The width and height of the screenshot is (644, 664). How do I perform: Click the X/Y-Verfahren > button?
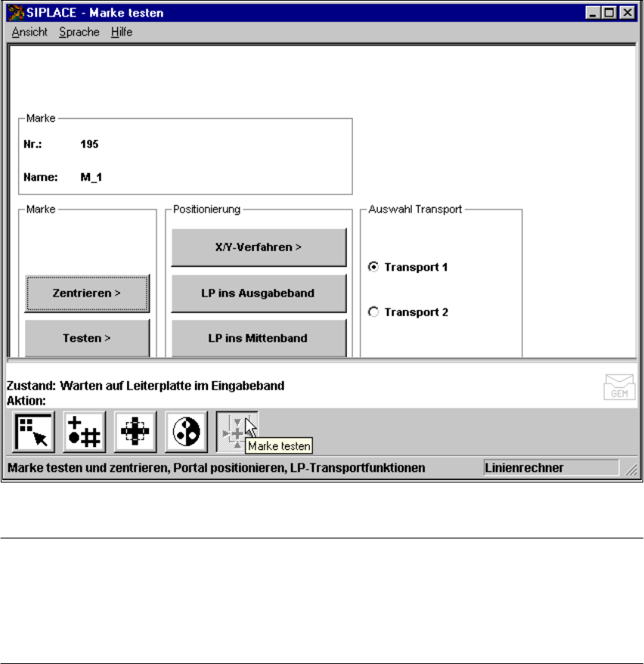pyautogui.click(x=259, y=247)
